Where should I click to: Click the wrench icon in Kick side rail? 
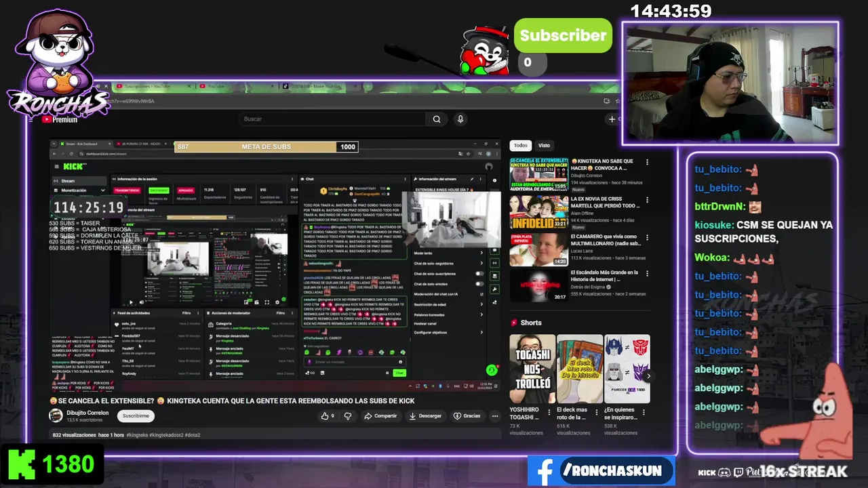tap(495, 289)
